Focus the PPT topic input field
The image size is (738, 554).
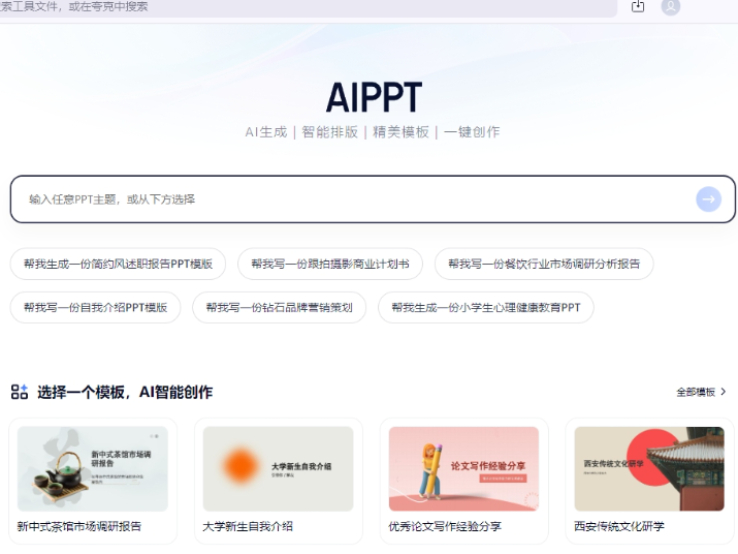coord(372,199)
